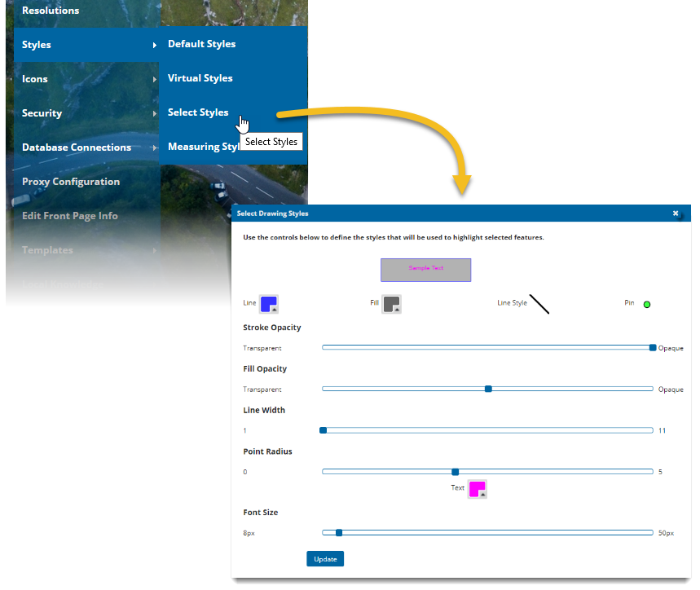700x590 pixels.
Task: Click the Update button
Action: (x=325, y=559)
